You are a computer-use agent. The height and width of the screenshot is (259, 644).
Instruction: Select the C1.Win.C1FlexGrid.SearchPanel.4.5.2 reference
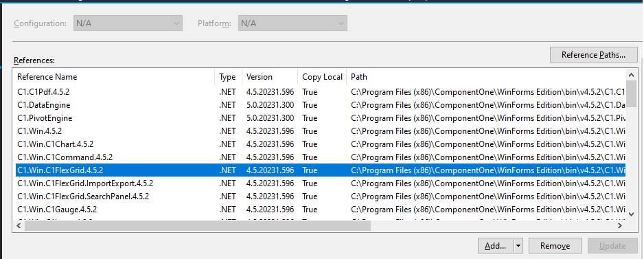coord(321,196)
